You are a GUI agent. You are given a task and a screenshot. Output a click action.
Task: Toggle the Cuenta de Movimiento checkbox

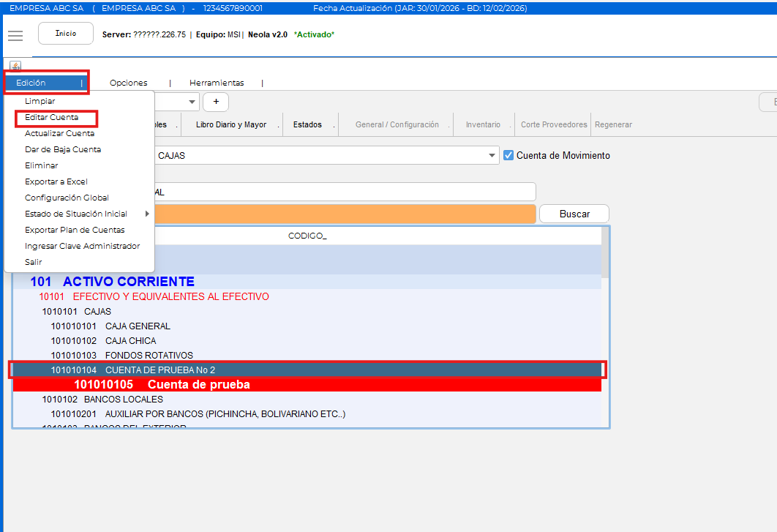508,155
